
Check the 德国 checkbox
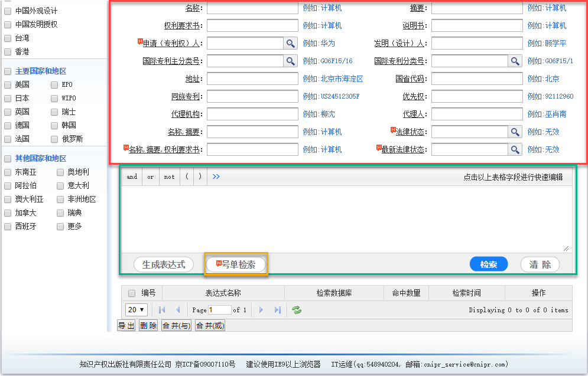click(8, 126)
